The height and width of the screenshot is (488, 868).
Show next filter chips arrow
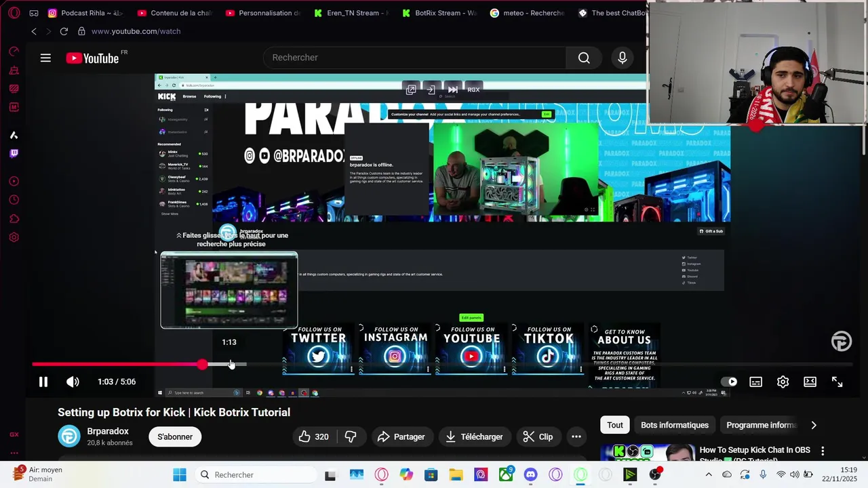[814, 425]
